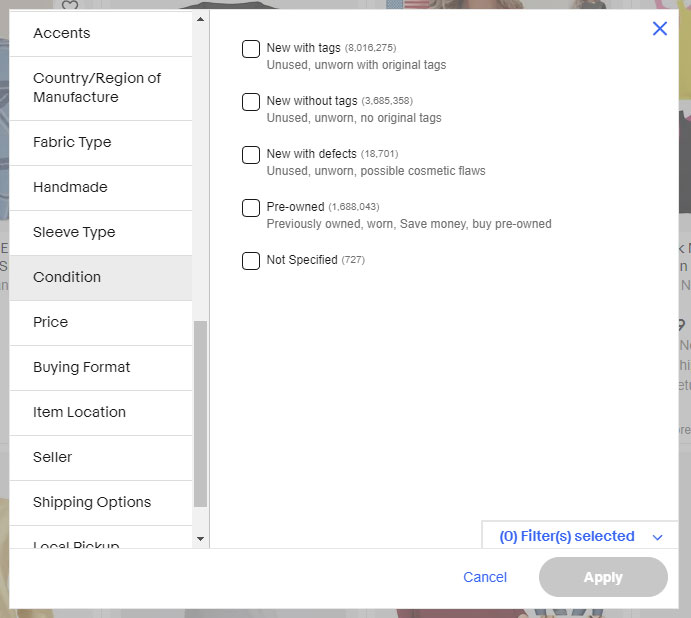
Task: Expand the Filter(s) selected chevron
Action: coord(658,537)
